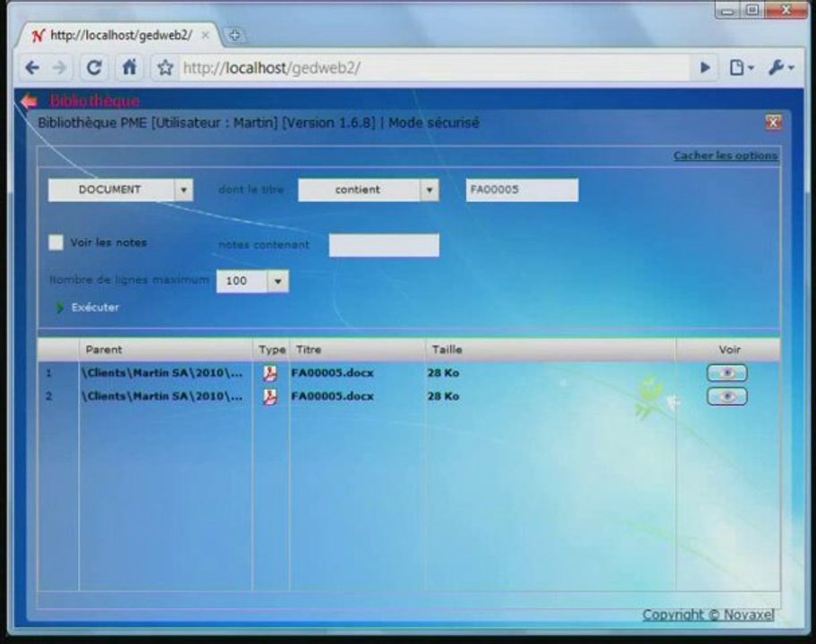Image resolution: width=816 pixels, height=644 pixels.
Task: Click the Exécuter button
Action: point(88,308)
